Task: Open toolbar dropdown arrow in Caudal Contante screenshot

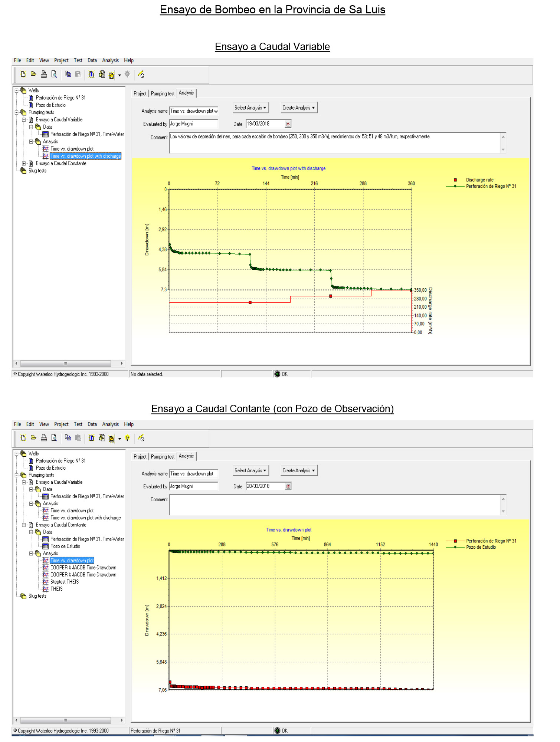Action: coord(119,439)
